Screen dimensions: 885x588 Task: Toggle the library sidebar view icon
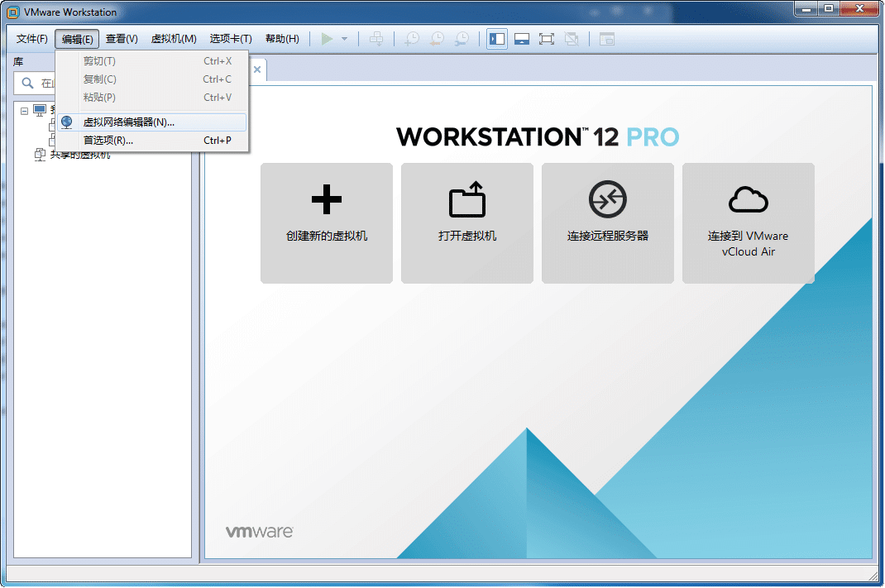(x=497, y=39)
